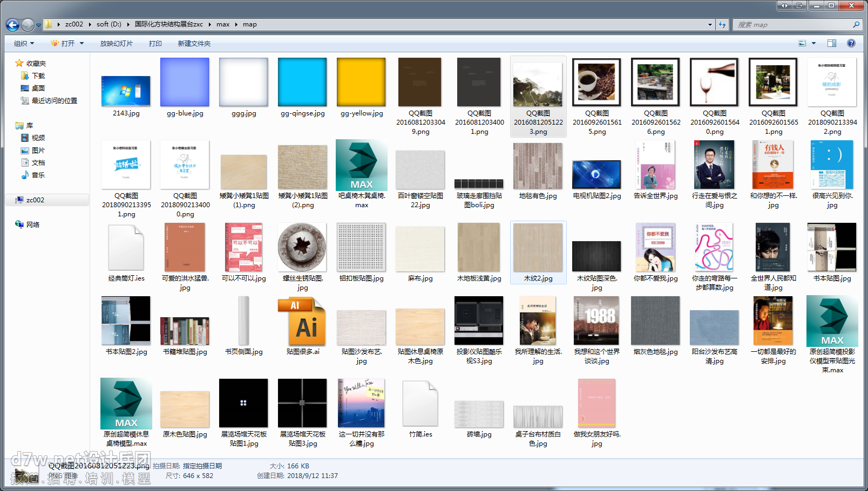This screenshot has height=491, width=868.
Task: Select 收藏夹 in navigation pane
Action: pos(31,63)
